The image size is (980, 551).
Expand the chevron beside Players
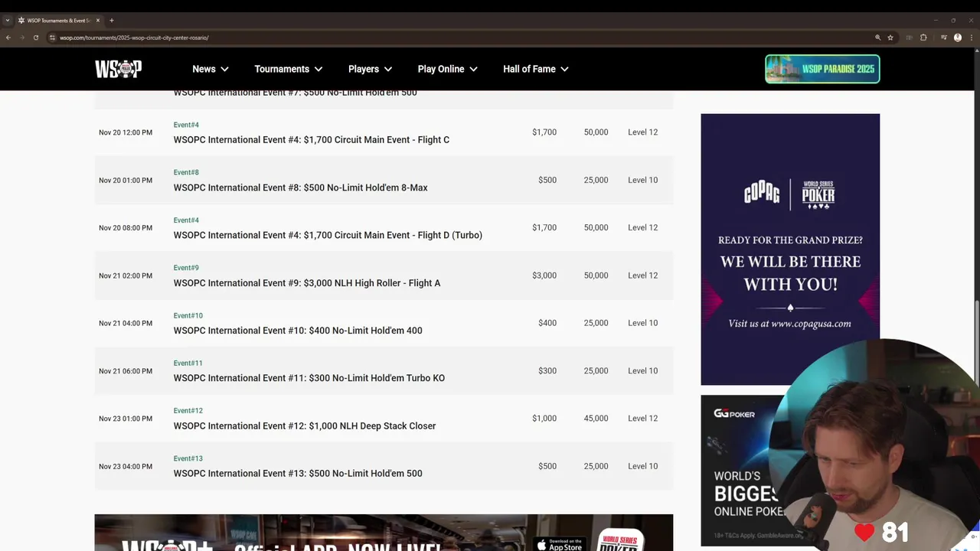pos(388,69)
